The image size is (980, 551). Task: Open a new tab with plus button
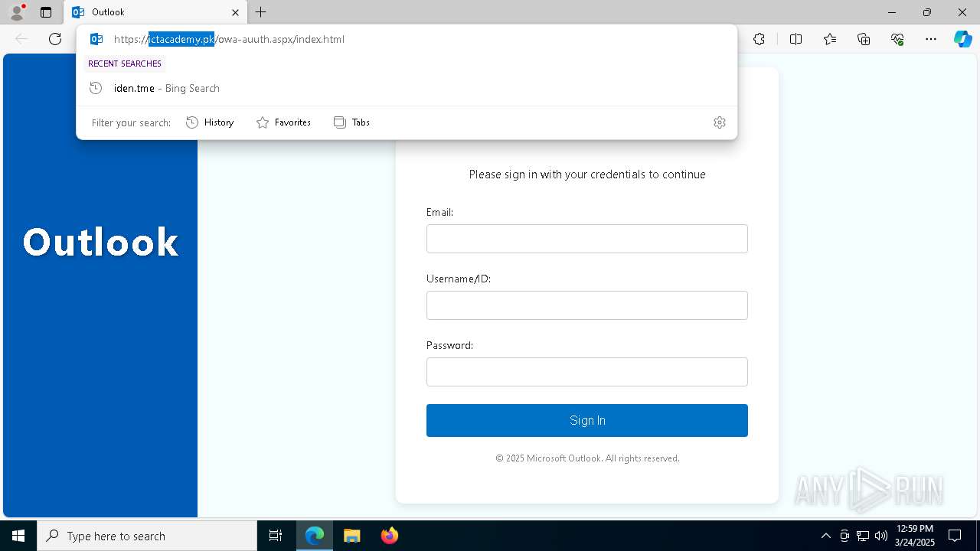[x=260, y=12]
